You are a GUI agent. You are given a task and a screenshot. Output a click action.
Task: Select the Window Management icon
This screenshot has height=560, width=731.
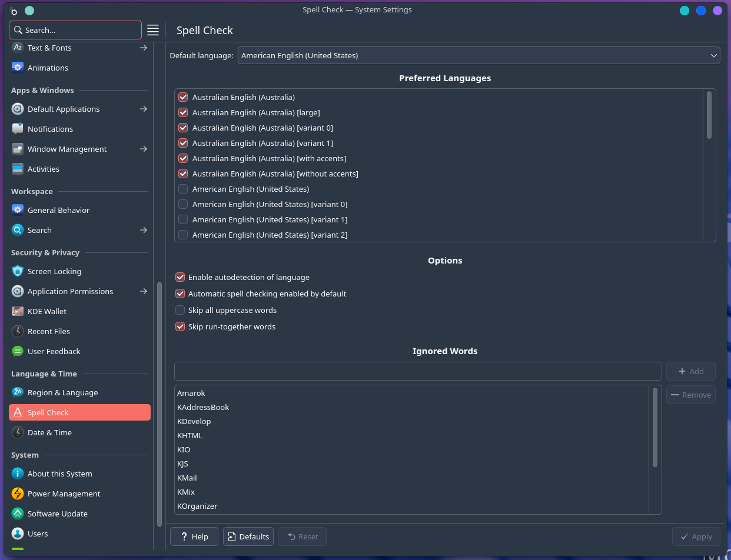tap(18, 149)
